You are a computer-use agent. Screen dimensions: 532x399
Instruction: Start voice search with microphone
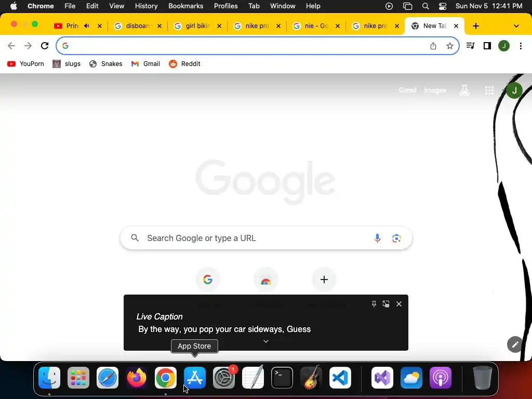tap(377, 238)
